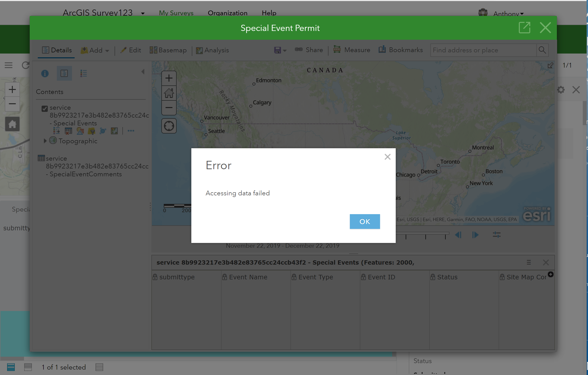
Task: Show the map Contents panel
Action: [x=64, y=73]
